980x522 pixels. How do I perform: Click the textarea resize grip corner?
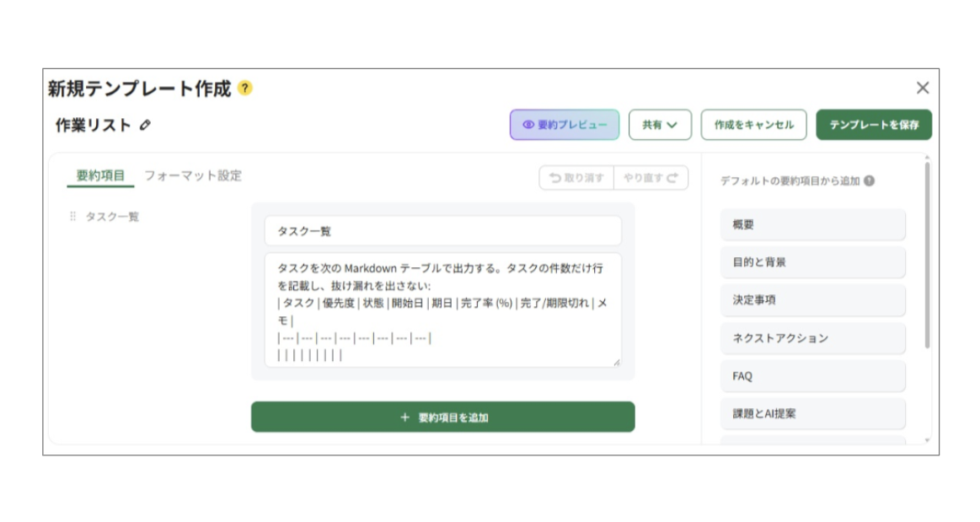tap(616, 362)
